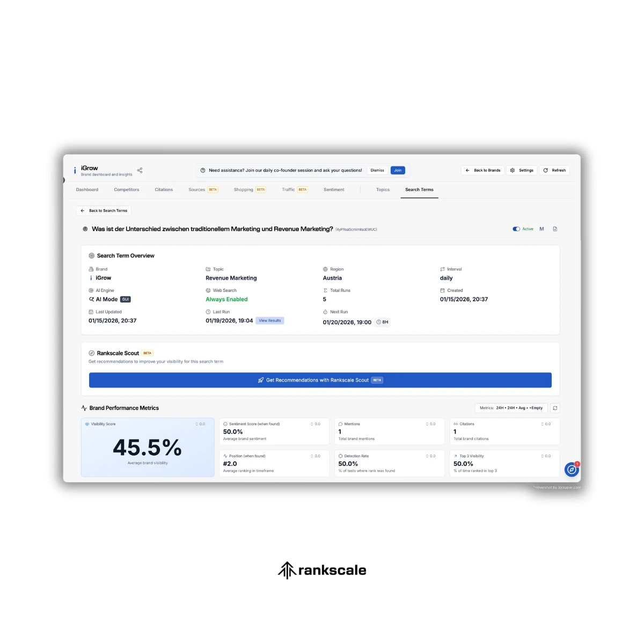644x644 pixels.
Task: Open the Metrics 24H selector
Action: tap(510, 408)
